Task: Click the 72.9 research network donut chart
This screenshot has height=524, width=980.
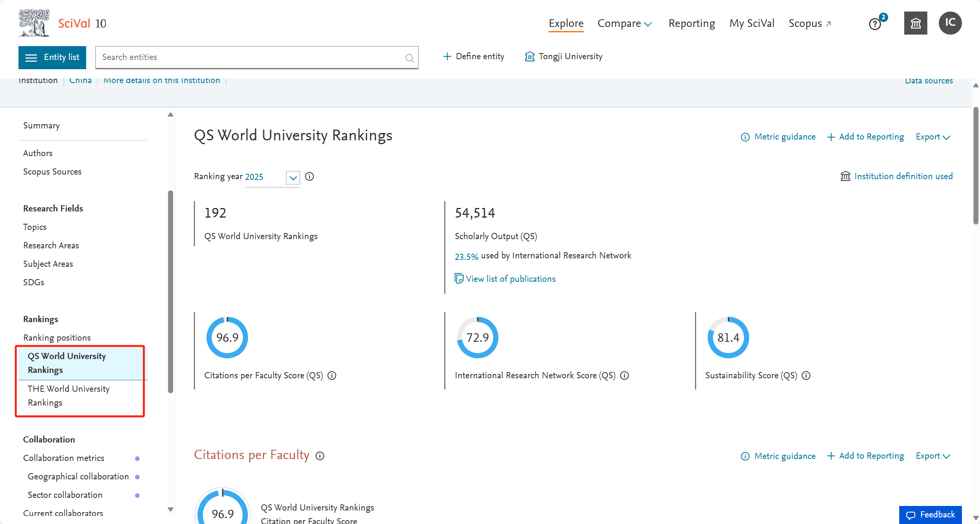Action: coord(478,338)
